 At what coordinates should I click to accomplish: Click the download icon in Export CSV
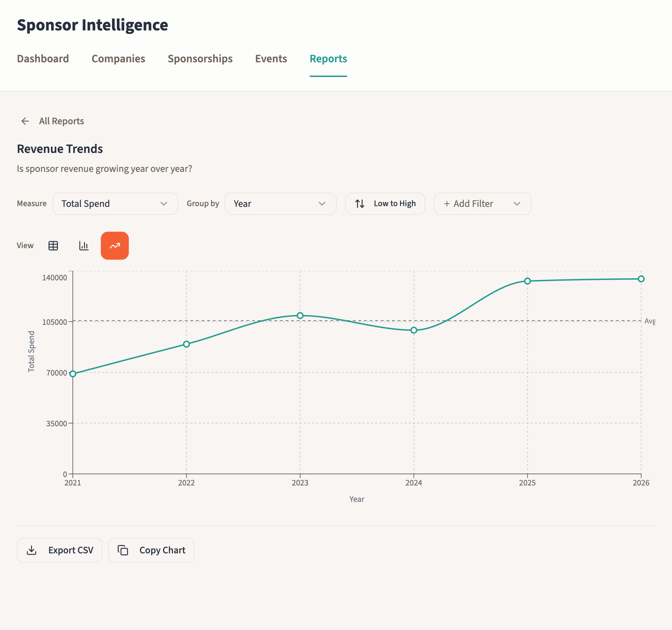31,550
